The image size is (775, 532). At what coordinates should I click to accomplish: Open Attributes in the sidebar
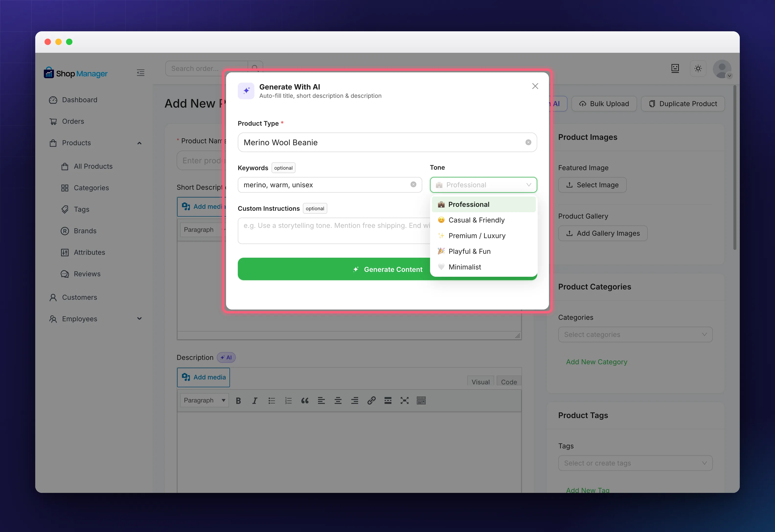89,252
